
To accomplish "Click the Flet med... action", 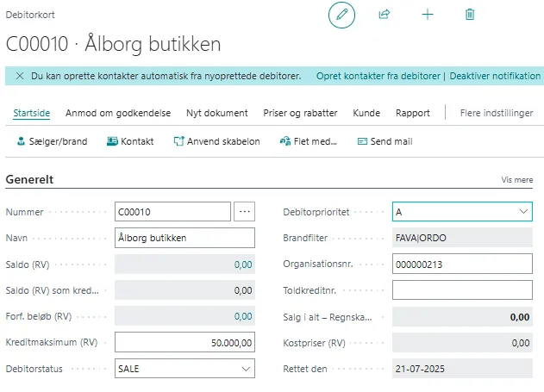I will (309, 141).
